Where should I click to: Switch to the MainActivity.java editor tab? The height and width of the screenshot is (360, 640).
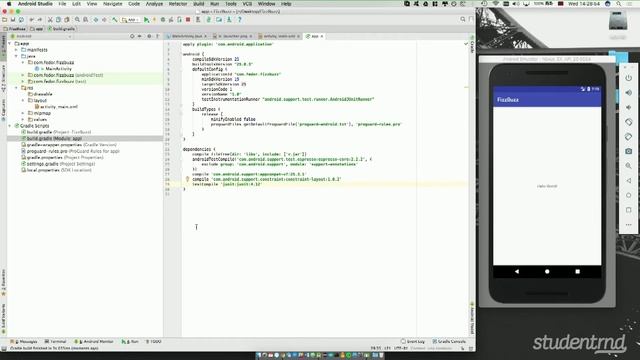click(187, 36)
